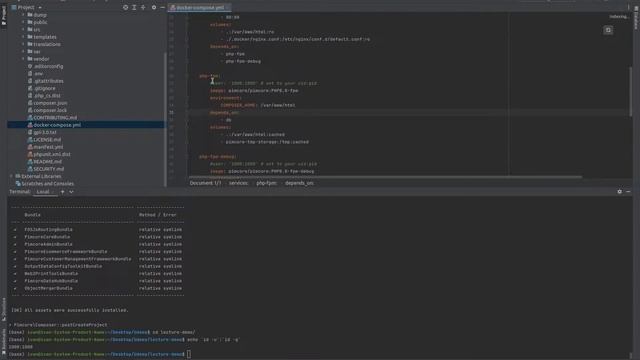640x360 pixels.
Task: Click the terminal command prompt cursor
Action: [189, 354]
